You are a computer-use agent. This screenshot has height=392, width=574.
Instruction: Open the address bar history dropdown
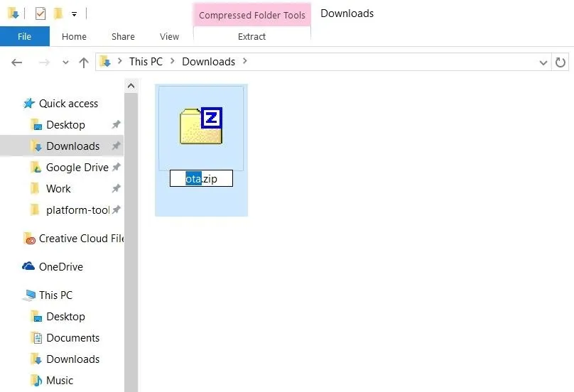543,62
